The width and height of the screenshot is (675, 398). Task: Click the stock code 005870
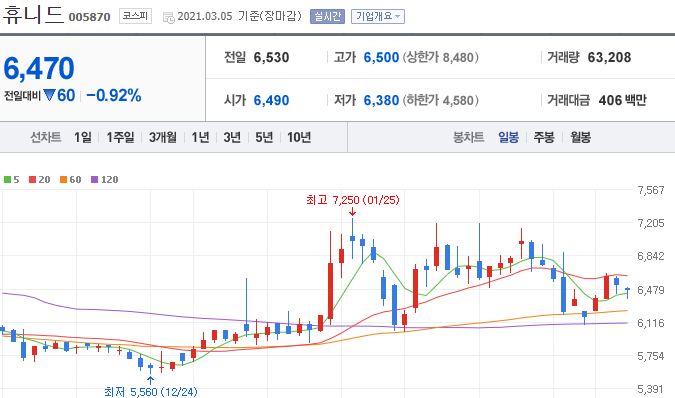(90, 17)
